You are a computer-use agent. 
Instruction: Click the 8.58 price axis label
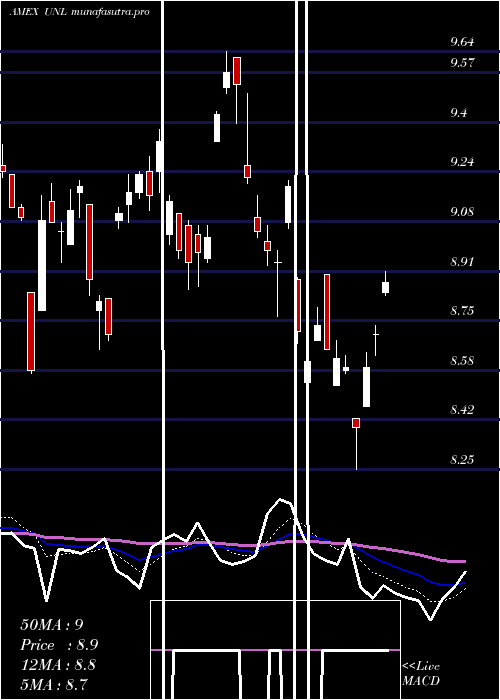tap(462, 361)
